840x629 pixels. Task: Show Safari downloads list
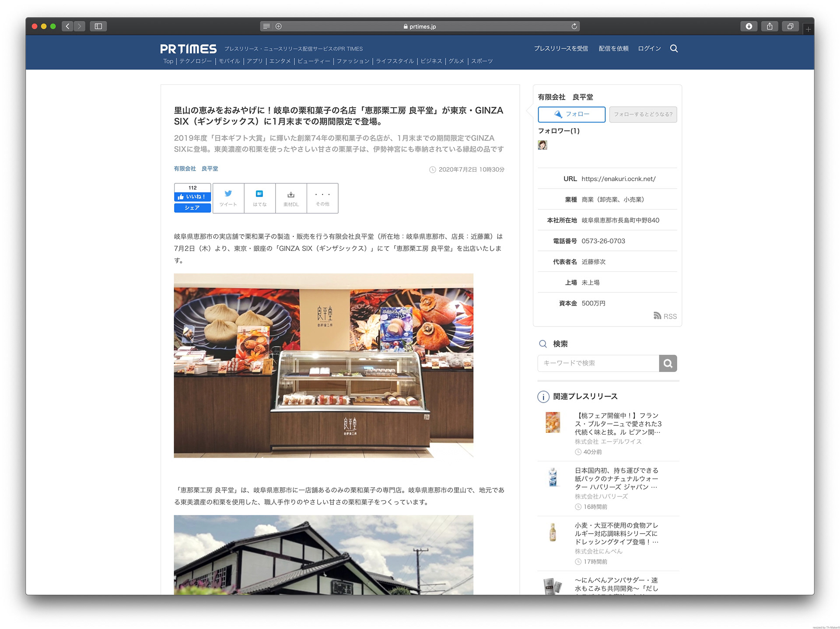[749, 26]
